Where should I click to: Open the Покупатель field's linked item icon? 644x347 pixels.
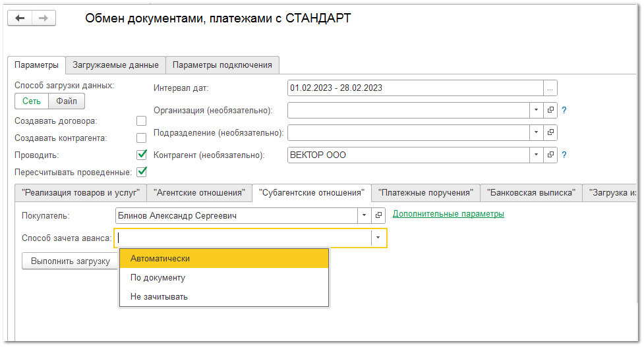tap(379, 215)
